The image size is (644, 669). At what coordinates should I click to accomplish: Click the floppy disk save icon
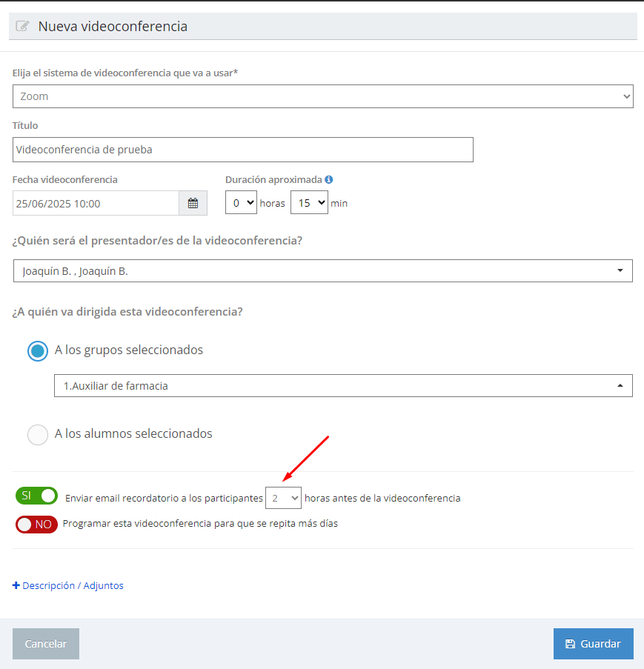(x=570, y=644)
